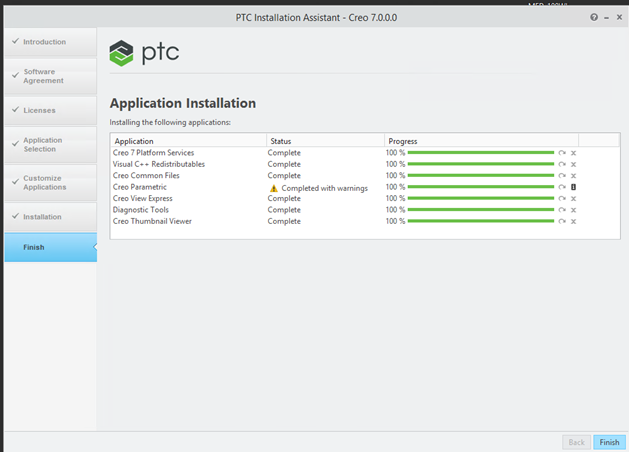Click Complete status of Creo Common Files
Image resolution: width=629 pixels, height=452 pixels.
click(x=284, y=176)
